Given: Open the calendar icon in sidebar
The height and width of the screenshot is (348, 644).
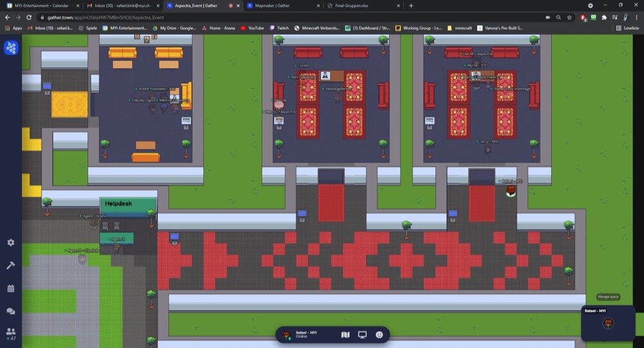Looking at the screenshot, I should (10, 288).
